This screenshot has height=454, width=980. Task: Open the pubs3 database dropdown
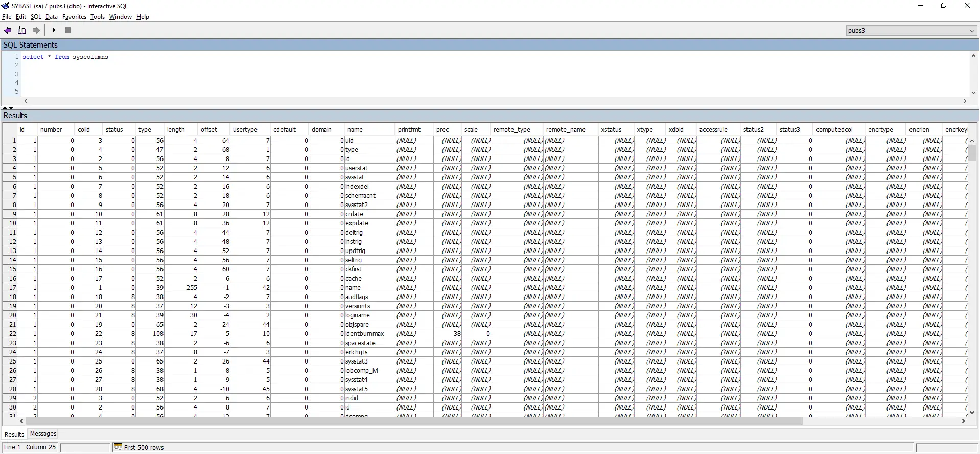click(912, 31)
